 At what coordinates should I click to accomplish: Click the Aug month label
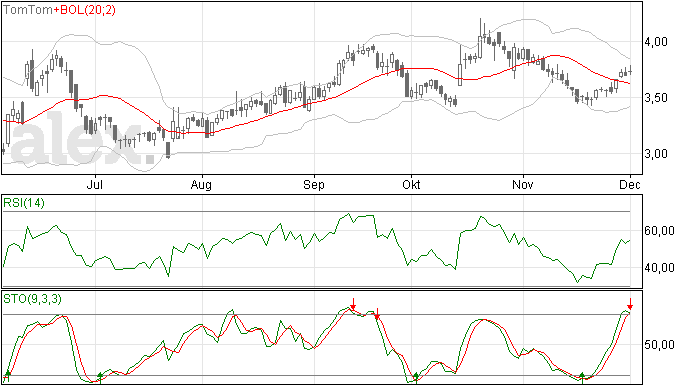[x=201, y=184]
